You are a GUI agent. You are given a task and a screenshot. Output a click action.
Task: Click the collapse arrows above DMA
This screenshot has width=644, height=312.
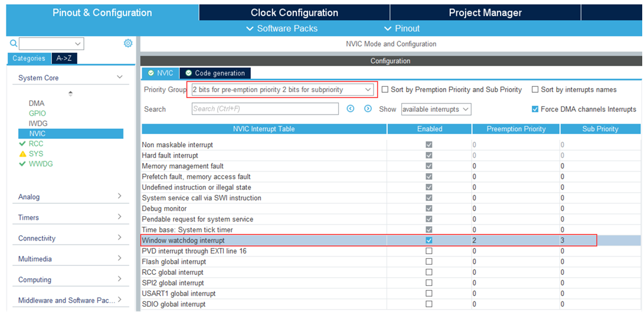point(71,93)
